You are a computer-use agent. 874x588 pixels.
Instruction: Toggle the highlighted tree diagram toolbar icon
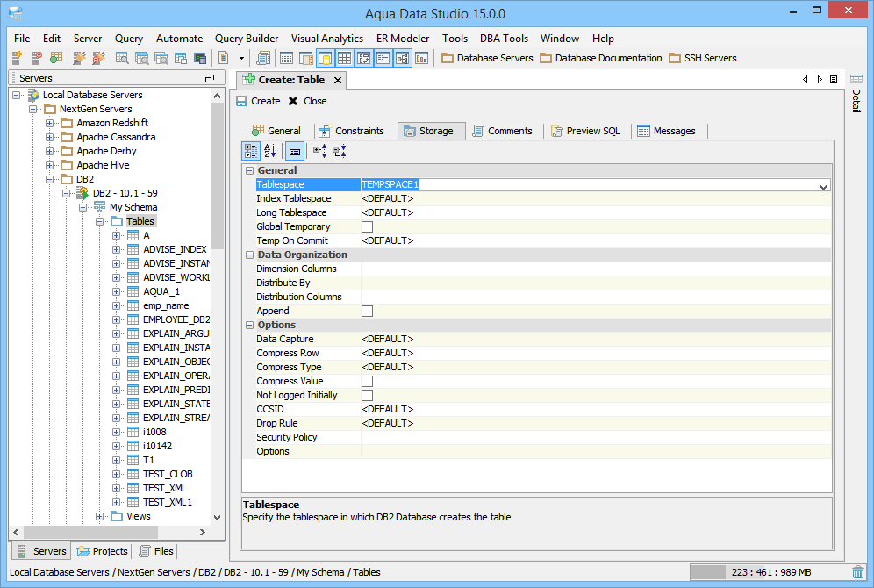[403, 58]
